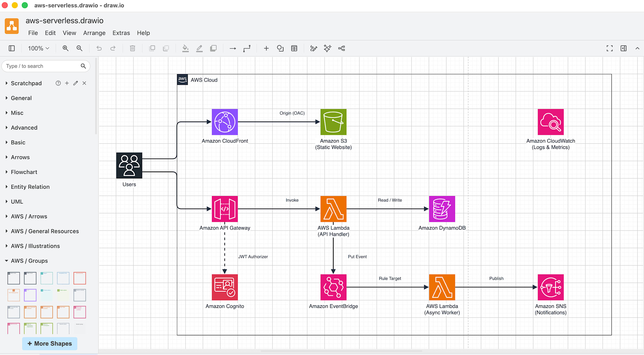Click the zoom out magnifier icon
Screen dimensions: 644x355
click(x=79, y=48)
